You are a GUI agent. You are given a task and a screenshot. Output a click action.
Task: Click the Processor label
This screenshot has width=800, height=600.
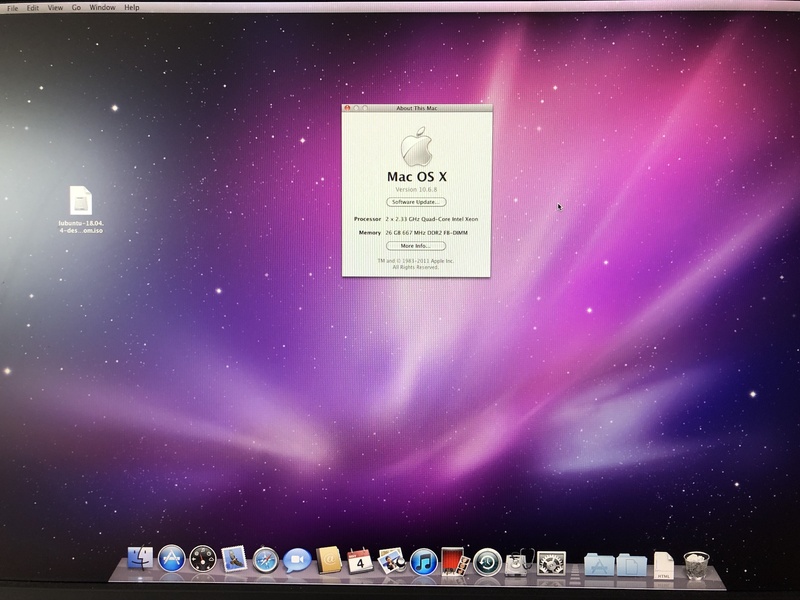[367, 219]
